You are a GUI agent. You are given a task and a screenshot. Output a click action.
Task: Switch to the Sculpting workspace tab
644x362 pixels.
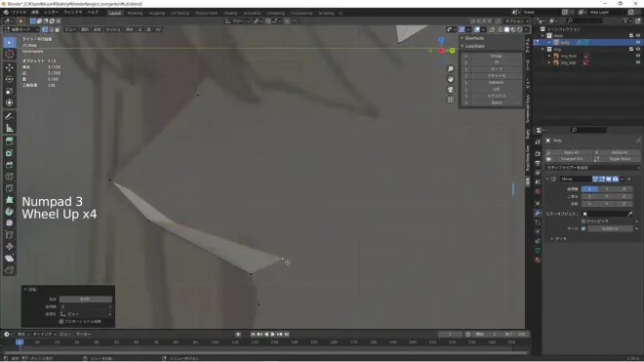tap(157, 13)
